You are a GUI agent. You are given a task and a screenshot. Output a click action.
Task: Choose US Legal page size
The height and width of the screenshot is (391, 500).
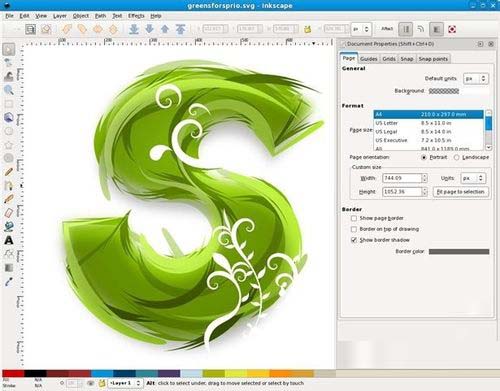pos(428,132)
